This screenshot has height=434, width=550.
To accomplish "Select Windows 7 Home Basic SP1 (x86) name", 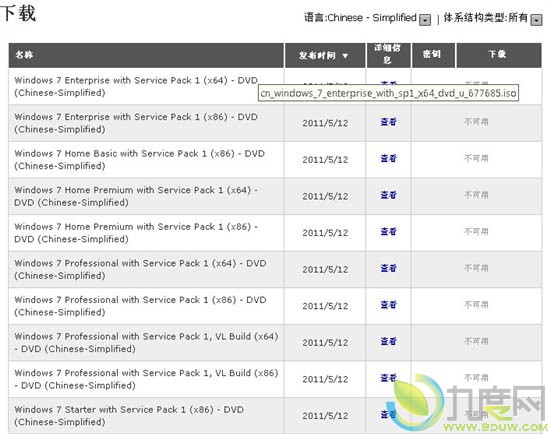I will (139, 159).
